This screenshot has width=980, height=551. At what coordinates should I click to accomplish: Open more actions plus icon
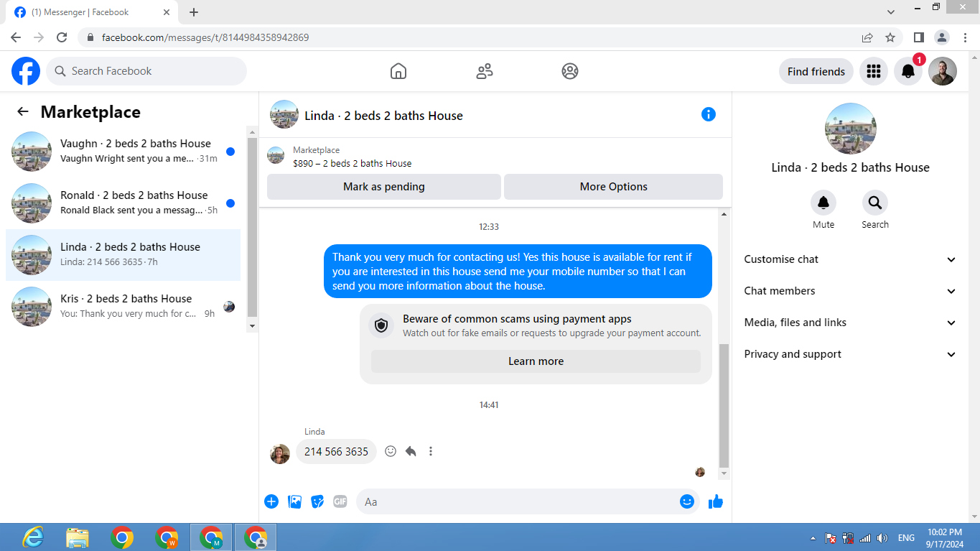271,501
